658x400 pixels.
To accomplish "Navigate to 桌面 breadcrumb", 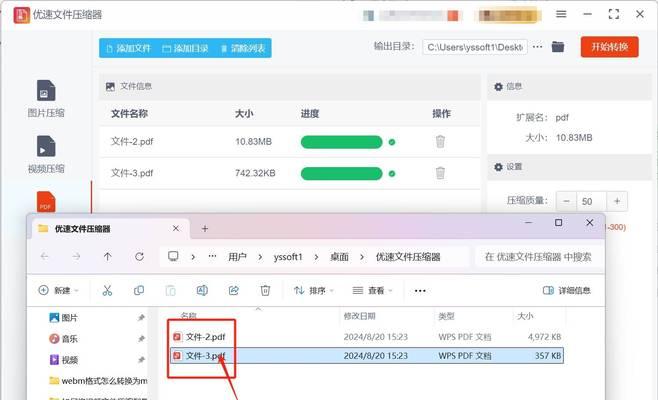I will click(x=339, y=257).
